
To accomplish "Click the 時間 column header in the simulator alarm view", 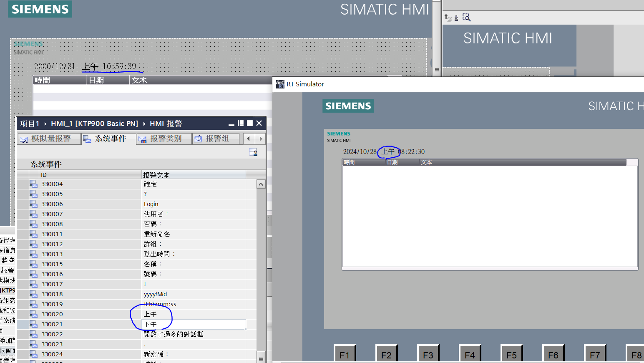I will [x=364, y=162].
